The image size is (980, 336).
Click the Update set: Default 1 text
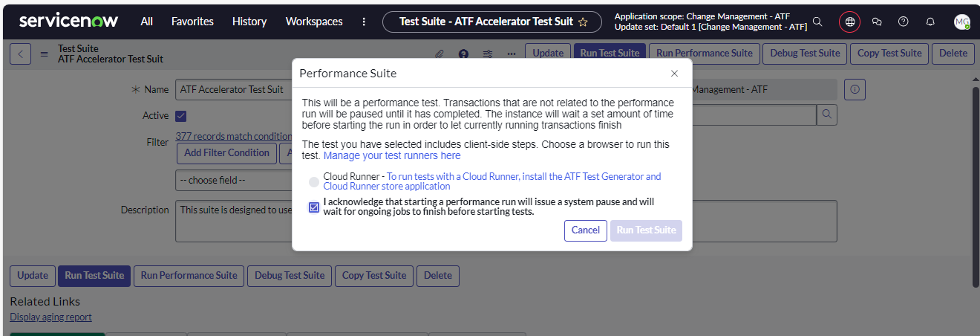710,27
